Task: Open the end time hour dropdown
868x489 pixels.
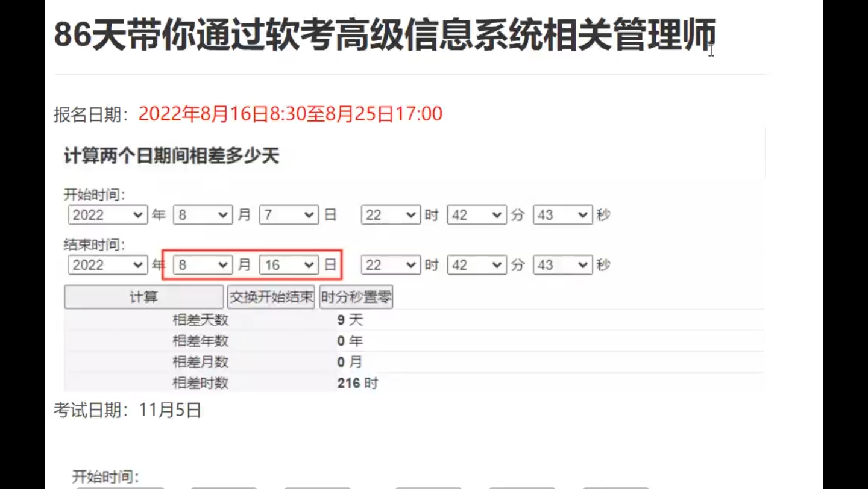Action: pyautogui.click(x=390, y=264)
